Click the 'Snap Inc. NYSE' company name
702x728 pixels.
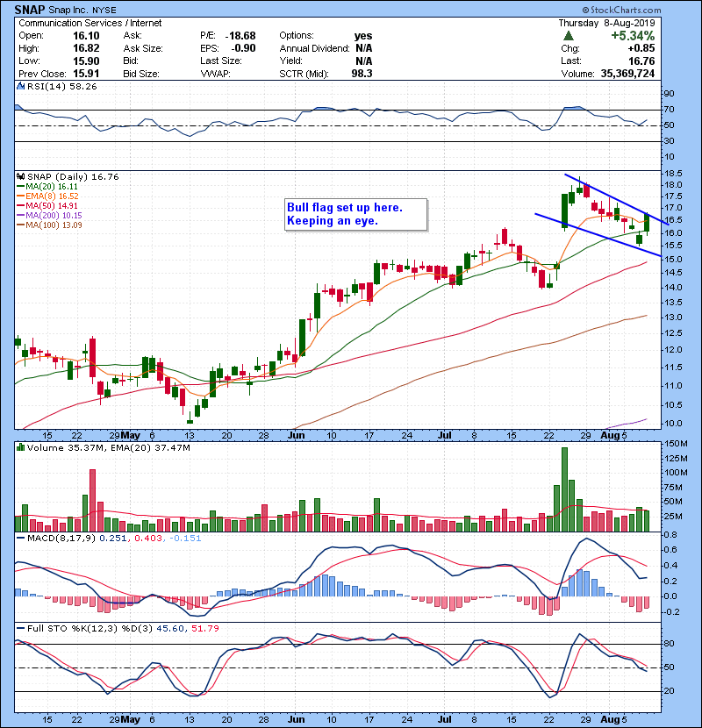point(82,11)
